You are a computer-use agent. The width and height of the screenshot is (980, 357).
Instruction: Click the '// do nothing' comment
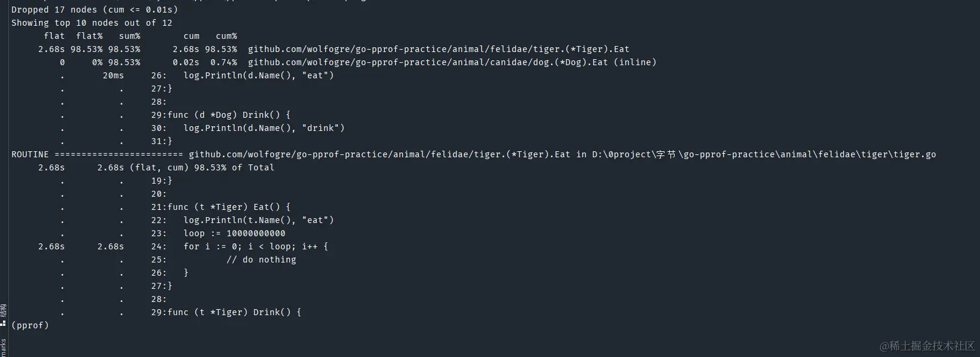click(x=261, y=260)
